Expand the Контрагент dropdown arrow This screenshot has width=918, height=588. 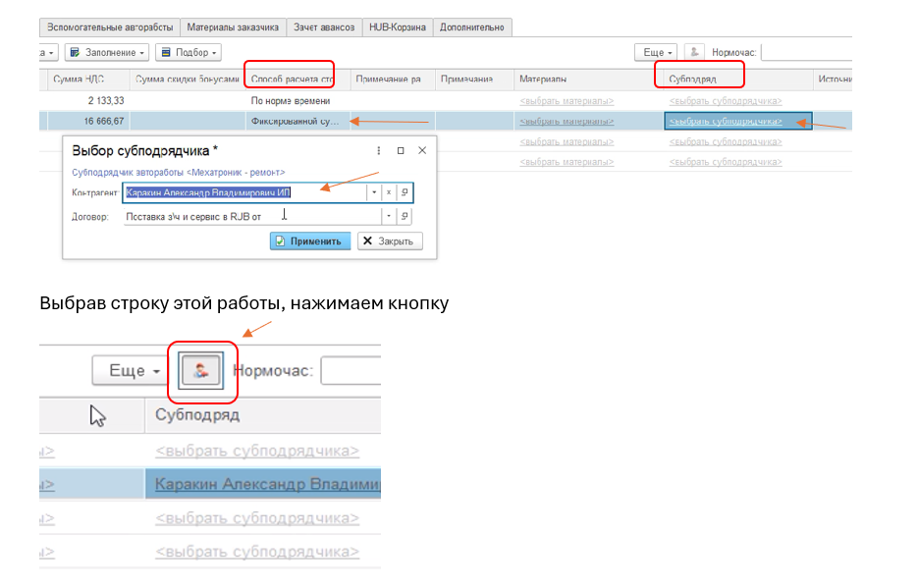[x=373, y=192]
